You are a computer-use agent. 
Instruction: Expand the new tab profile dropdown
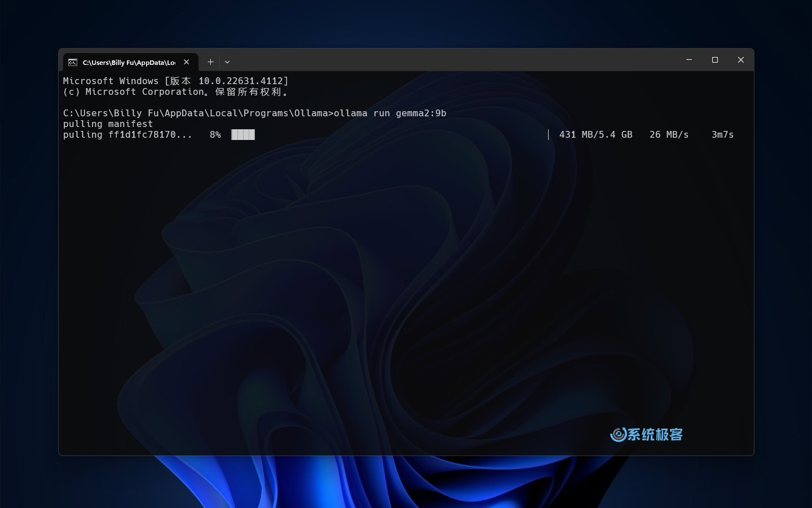point(227,62)
